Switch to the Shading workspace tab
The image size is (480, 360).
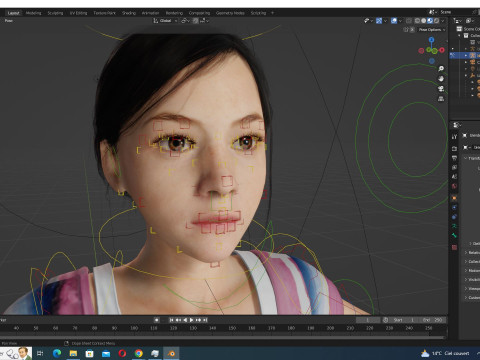tap(129, 13)
